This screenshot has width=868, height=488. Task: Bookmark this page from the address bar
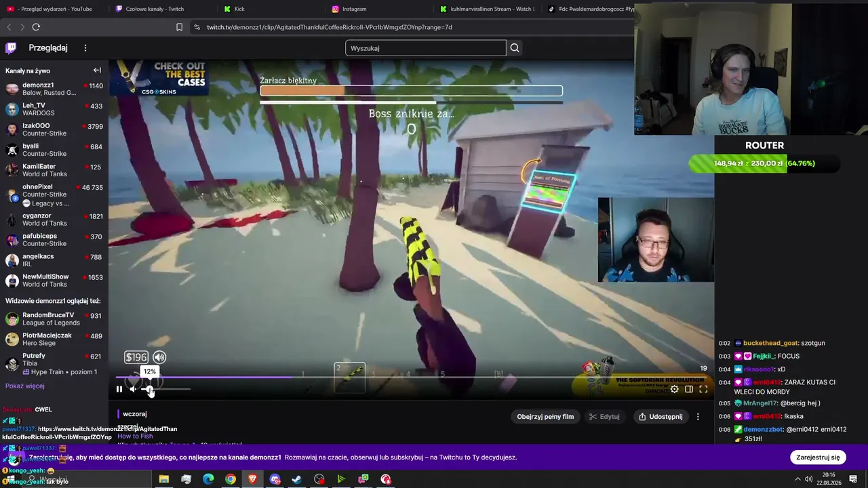(179, 27)
